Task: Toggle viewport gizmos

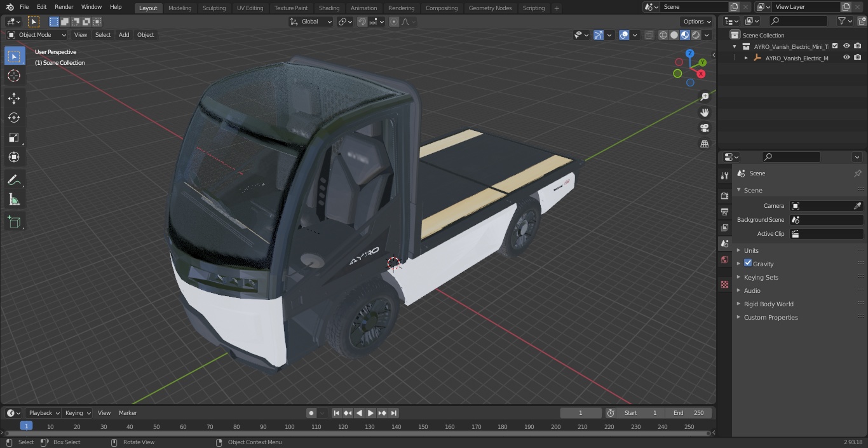Action: click(599, 35)
